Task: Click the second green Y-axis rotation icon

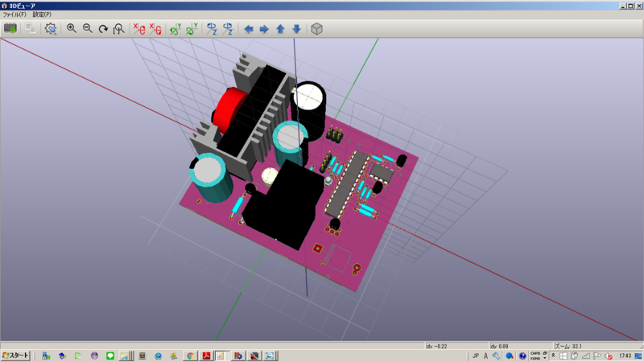Action: click(x=192, y=29)
